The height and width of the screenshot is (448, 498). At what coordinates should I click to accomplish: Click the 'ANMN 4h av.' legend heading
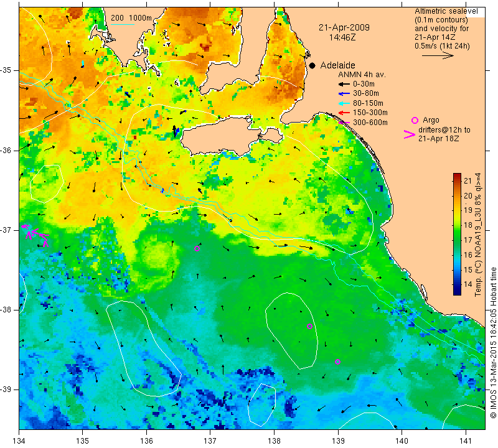coord(362,75)
